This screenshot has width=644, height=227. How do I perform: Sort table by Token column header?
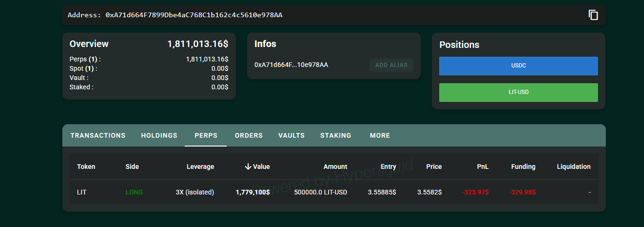(x=86, y=167)
